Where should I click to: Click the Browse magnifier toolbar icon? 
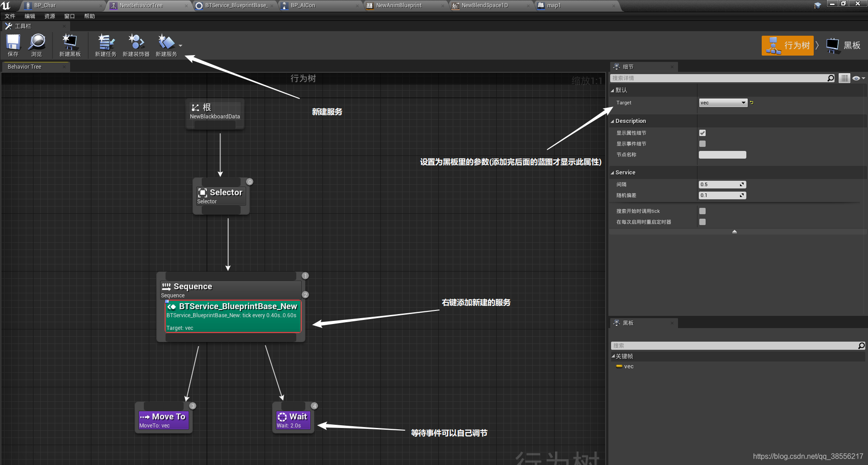pos(37,45)
